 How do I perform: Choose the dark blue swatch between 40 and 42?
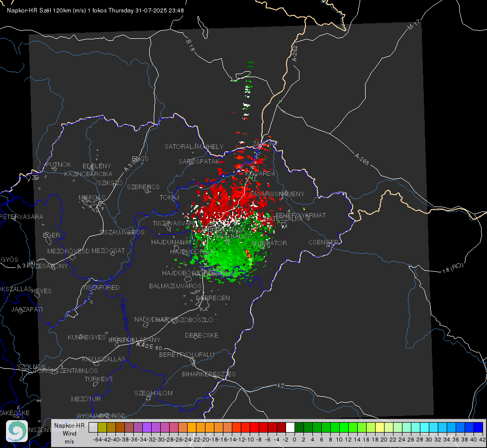point(479,427)
